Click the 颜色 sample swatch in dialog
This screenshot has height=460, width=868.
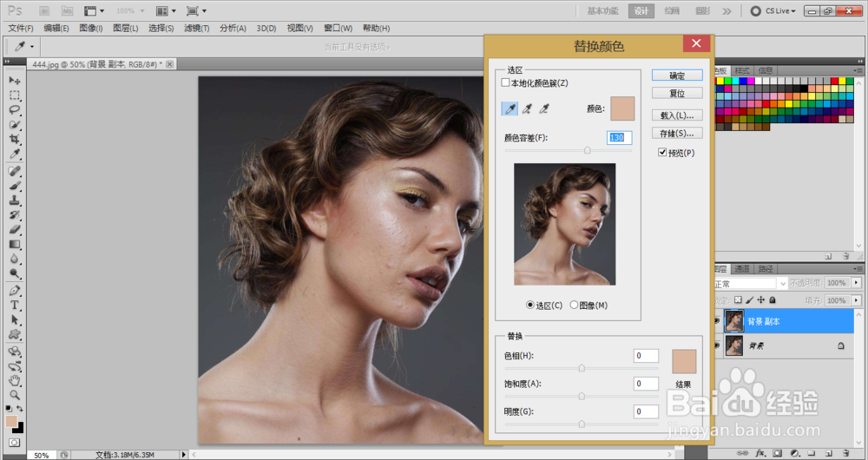[x=622, y=108]
